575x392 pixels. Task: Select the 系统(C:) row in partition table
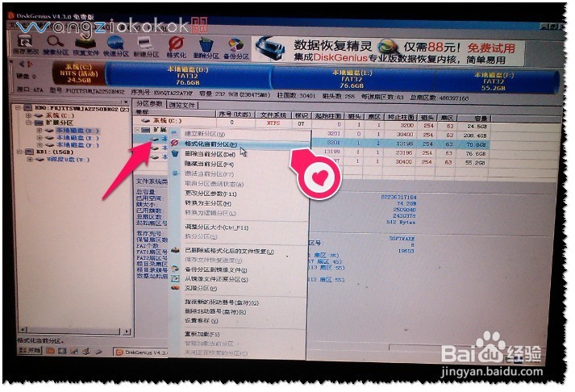pos(312,123)
